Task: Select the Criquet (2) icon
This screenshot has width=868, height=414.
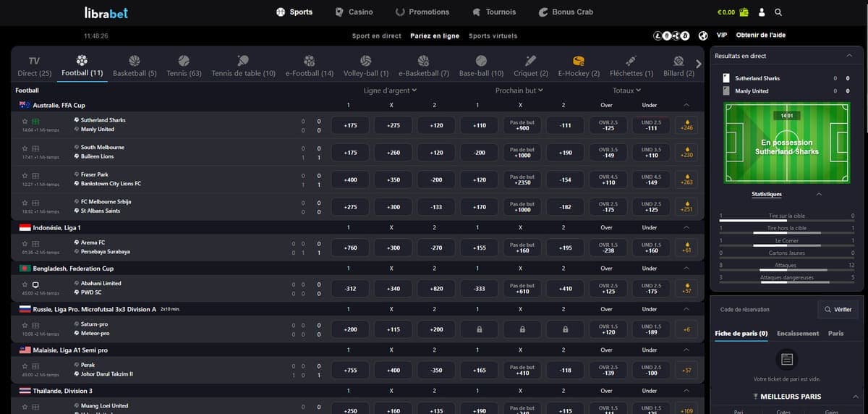Action: click(x=531, y=61)
